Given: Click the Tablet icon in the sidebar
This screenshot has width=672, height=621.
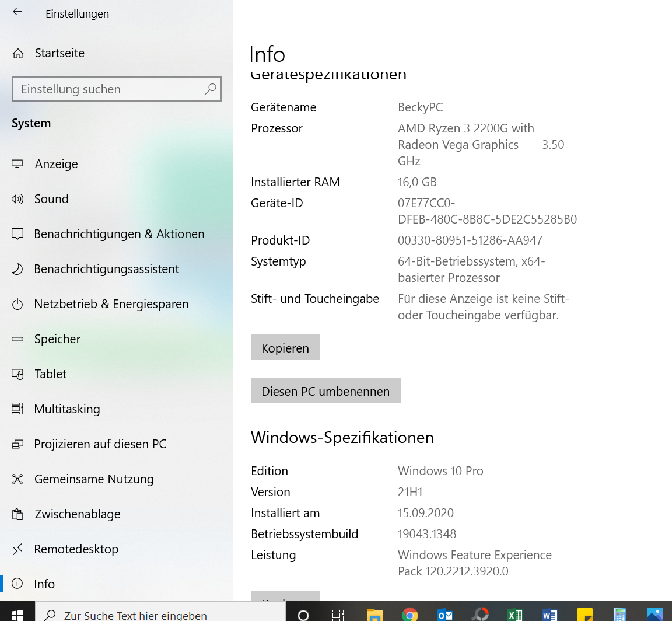Looking at the screenshot, I should pyautogui.click(x=17, y=374).
